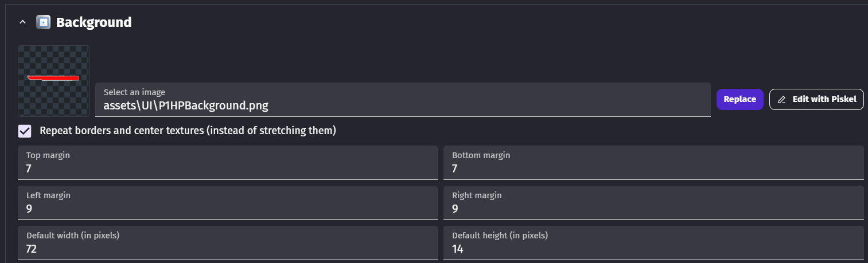Screen dimensions: 868x263
Task: Uncheck the Repeat borders and center textures checkbox
Action: click(25, 131)
